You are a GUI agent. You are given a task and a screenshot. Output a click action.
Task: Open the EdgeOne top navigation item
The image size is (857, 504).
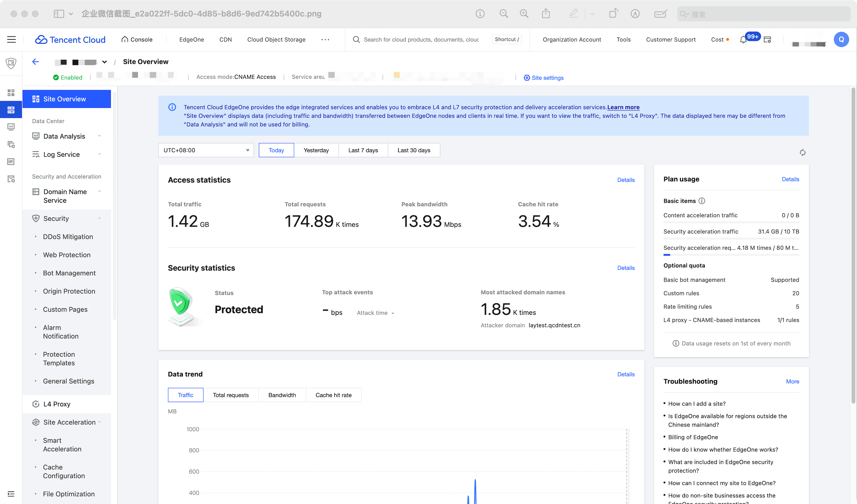(191, 39)
